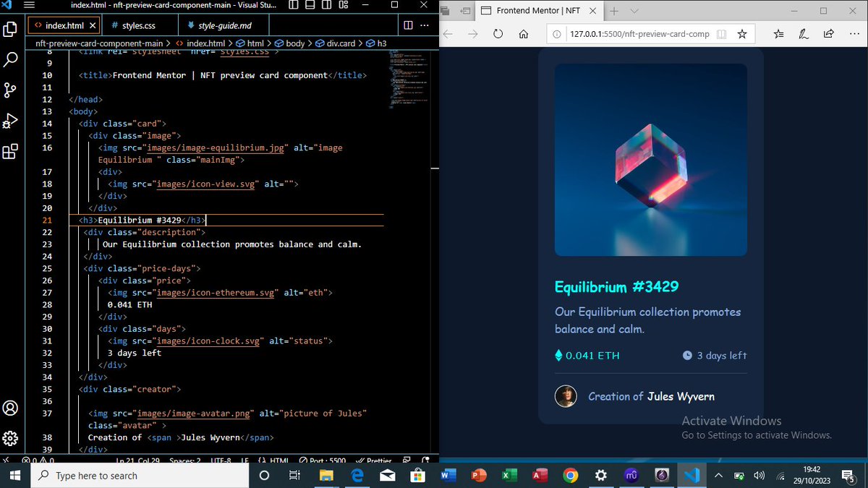Open the errors and warnings status item

pos(38,460)
